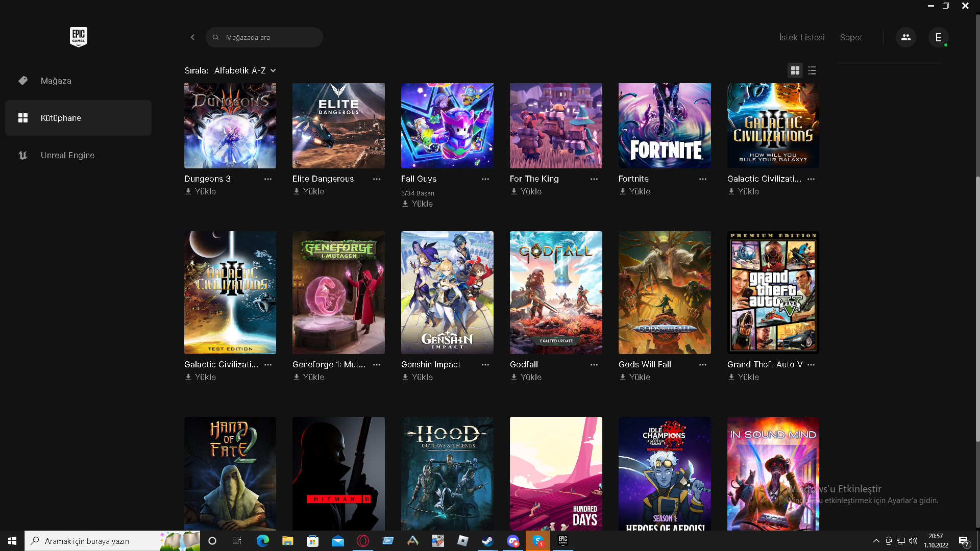Open Galactic Civilizations II test edition options

click(268, 365)
